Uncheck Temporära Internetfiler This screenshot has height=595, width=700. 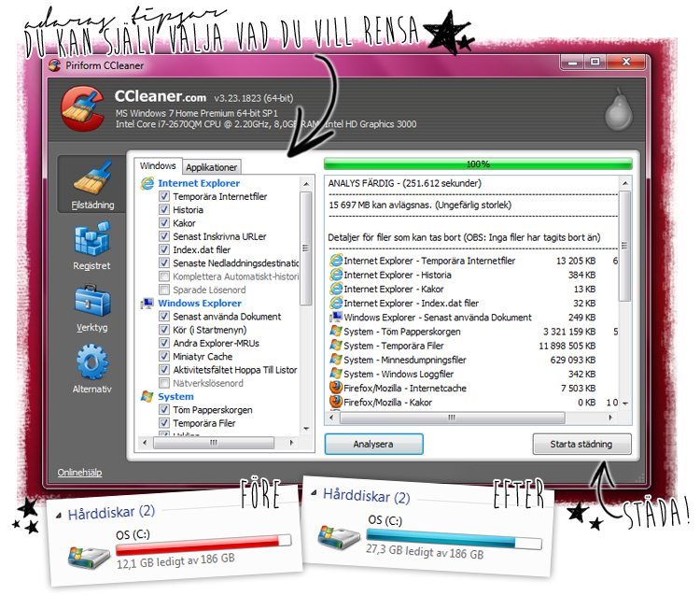click(164, 196)
